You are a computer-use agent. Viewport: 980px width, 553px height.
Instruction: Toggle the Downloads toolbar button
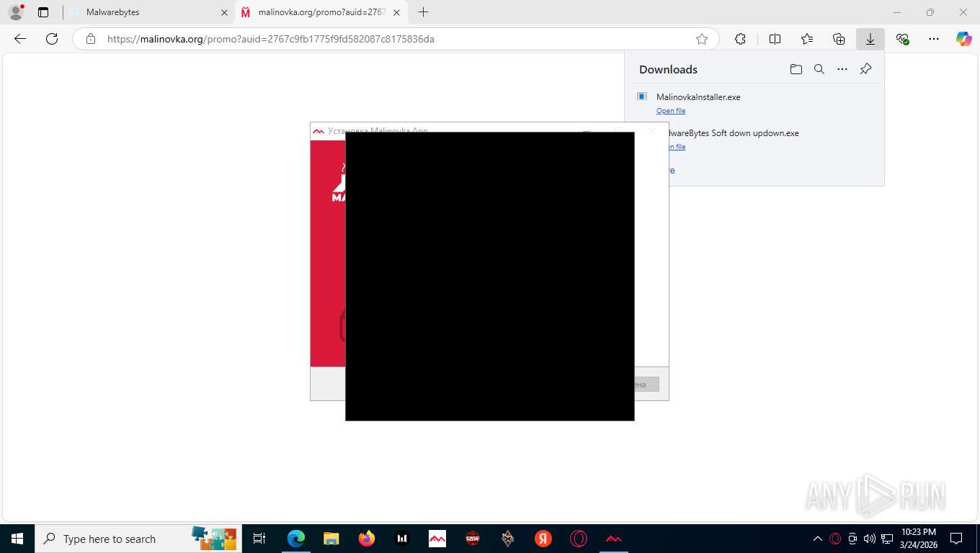coord(870,39)
